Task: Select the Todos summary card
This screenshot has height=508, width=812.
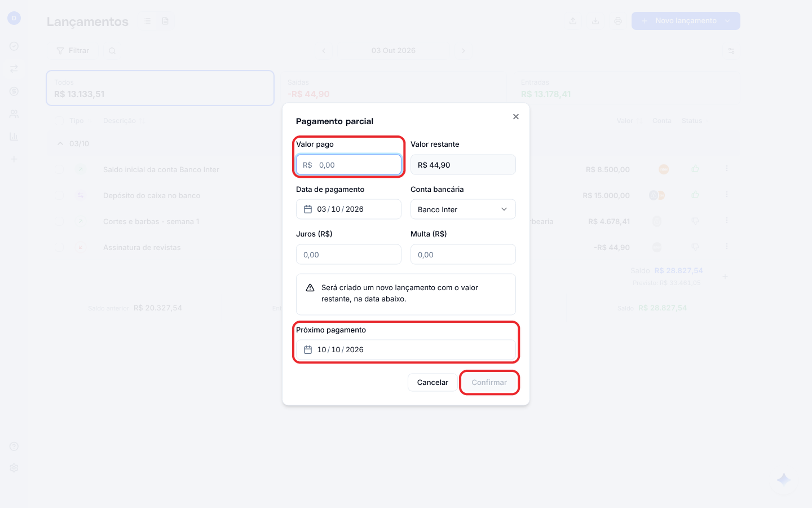Action: pos(160,88)
